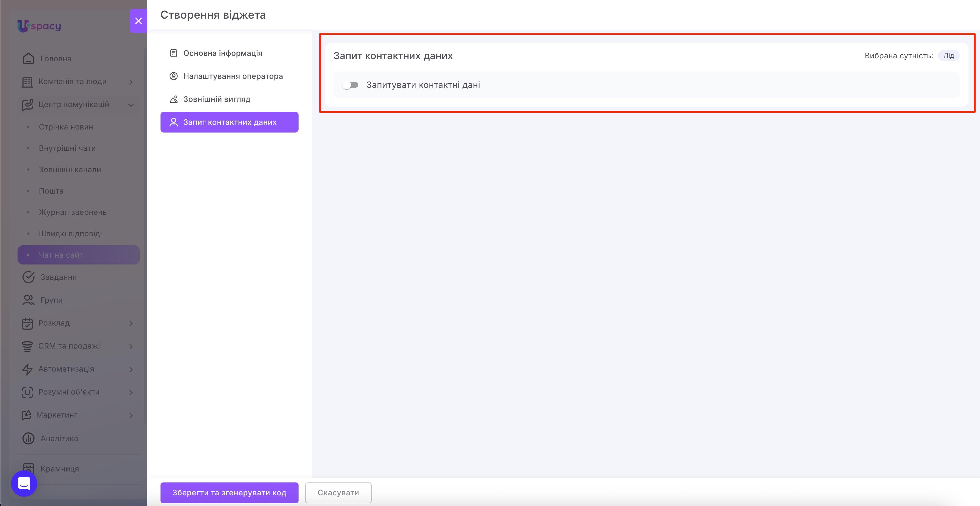
Task: Click the Вибрана сутність: label
Action: tap(899, 56)
